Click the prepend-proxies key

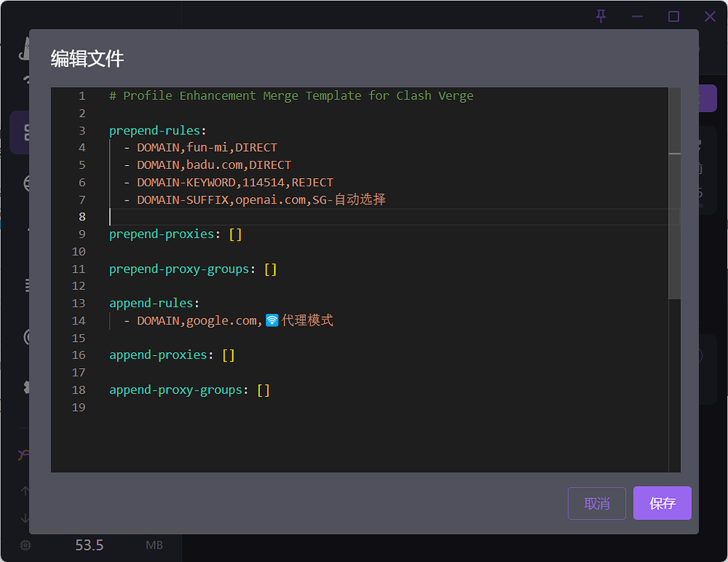pos(162,234)
